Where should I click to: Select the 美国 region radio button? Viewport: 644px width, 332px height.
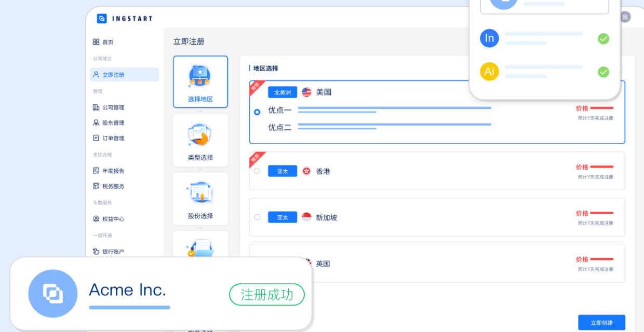tap(257, 112)
